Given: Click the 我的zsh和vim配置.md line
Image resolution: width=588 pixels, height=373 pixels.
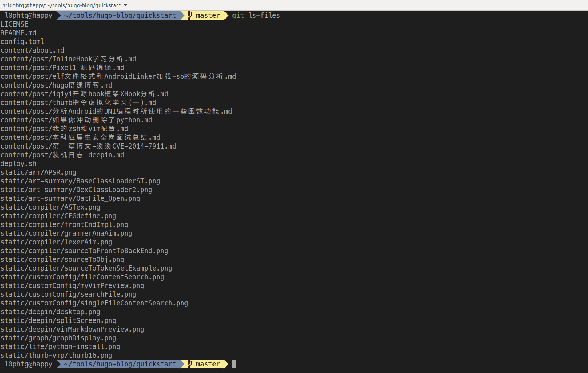Looking at the screenshot, I should click(x=64, y=129).
